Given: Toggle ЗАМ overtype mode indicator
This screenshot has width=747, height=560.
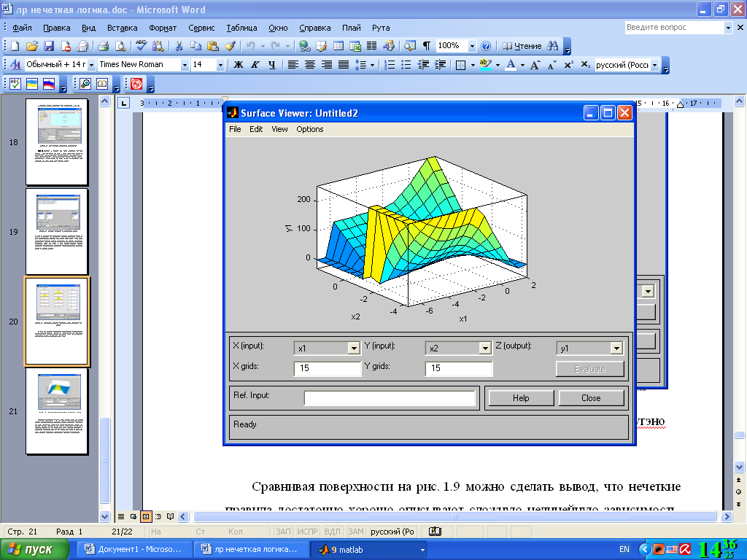Looking at the screenshot, I should [356, 532].
